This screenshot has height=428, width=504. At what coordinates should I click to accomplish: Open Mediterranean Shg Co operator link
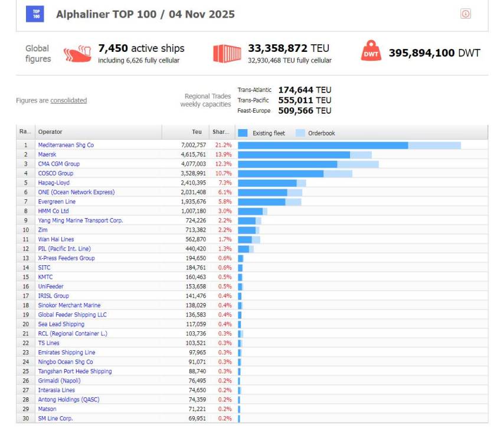pyautogui.click(x=66, y=145)
